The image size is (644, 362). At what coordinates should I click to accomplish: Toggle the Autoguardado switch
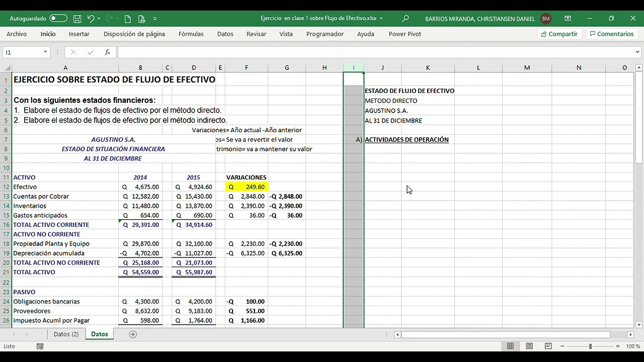[x=58, y=19]
